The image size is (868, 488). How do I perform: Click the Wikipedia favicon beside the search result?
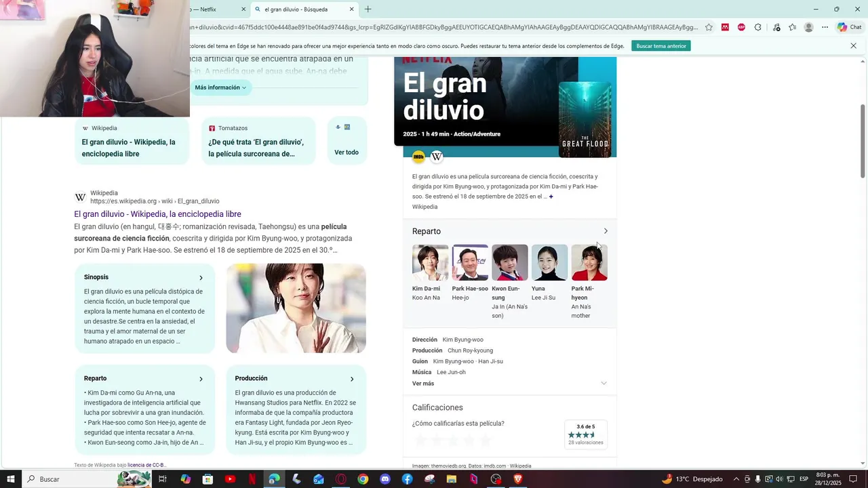click(x=80, y=197)
